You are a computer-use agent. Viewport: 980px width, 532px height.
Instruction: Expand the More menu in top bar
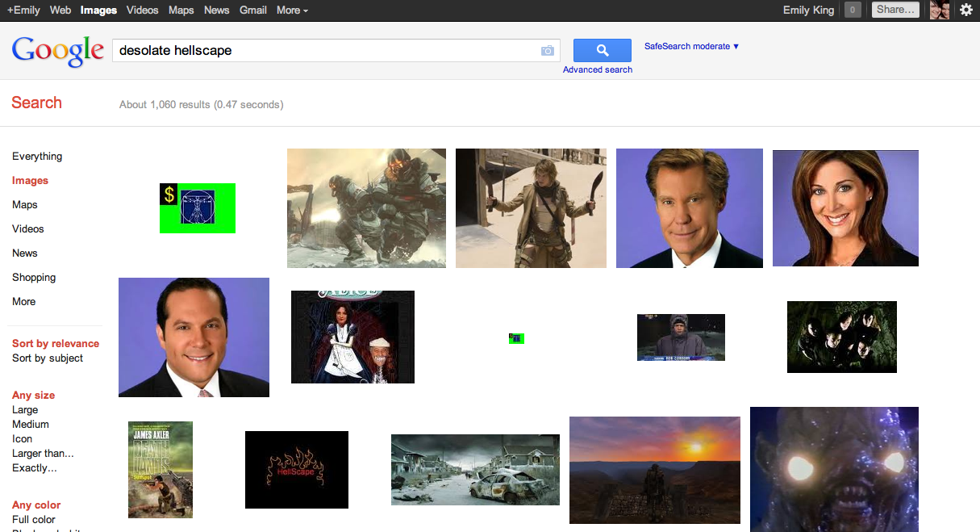pos(292,10)
